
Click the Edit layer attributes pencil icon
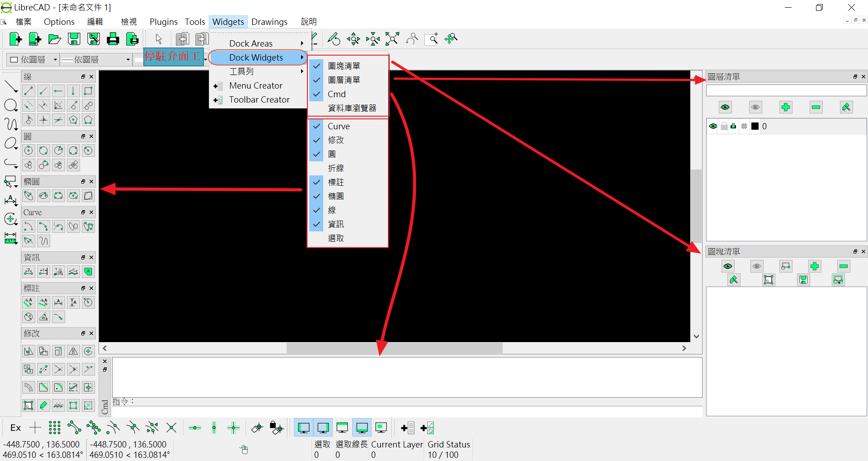pos(846,107)
